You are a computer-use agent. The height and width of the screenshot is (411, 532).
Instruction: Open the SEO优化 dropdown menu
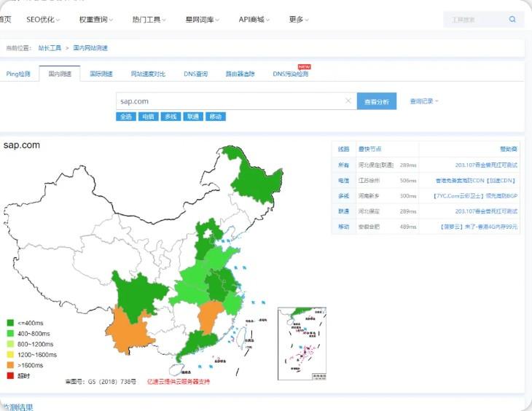coord(43,20)
